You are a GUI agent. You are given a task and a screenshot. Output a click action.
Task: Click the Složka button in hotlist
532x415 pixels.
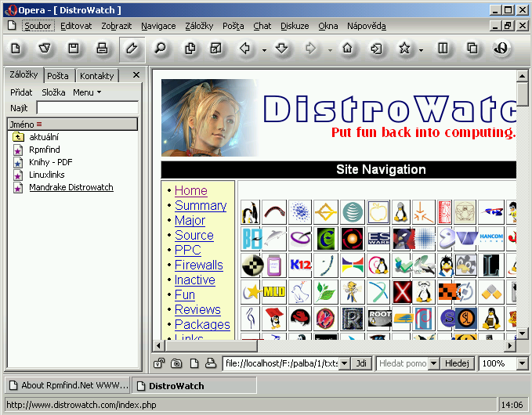tap(53, 92)
